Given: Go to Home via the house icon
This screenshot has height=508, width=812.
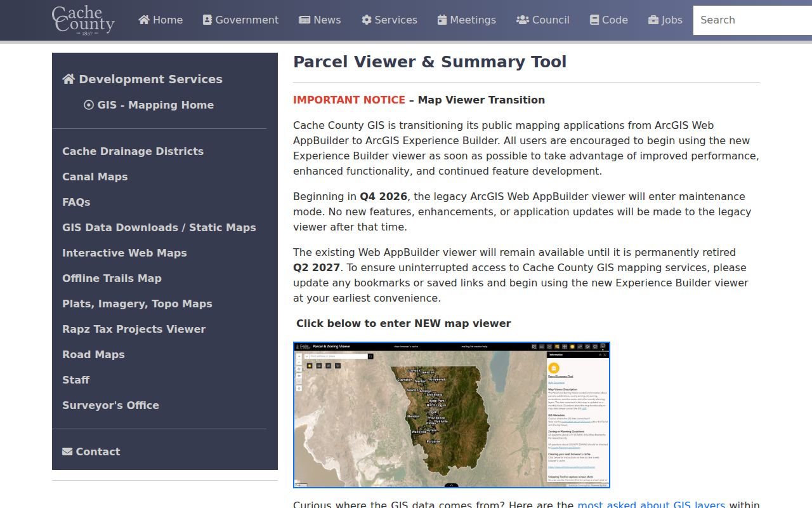Looking at the screenshot, I should tap(144, 20).
